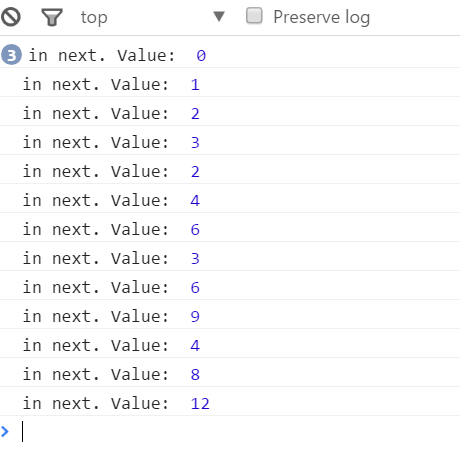
Task: Click the blue console prompt chevron
Action: point(5,431)
